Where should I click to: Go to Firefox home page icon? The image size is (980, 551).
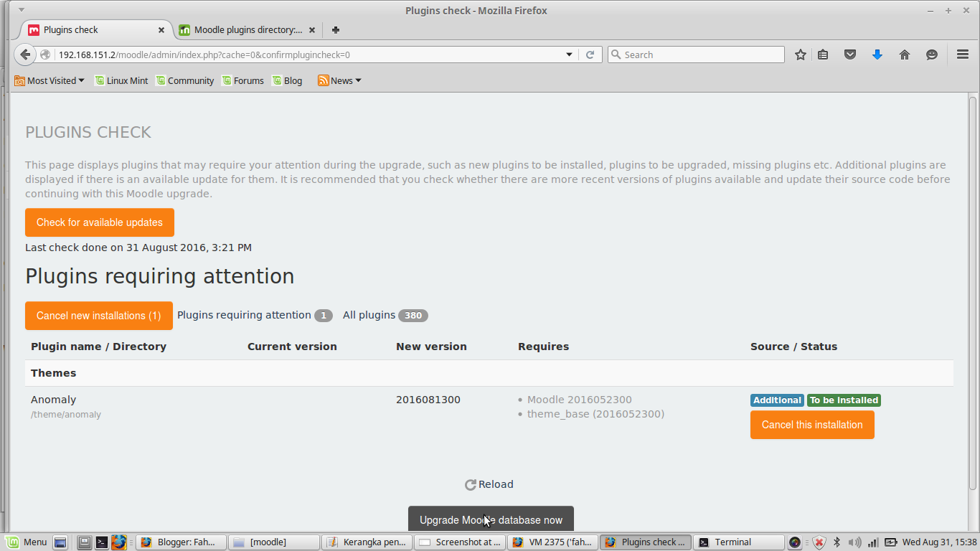click(x=905, y=55)
